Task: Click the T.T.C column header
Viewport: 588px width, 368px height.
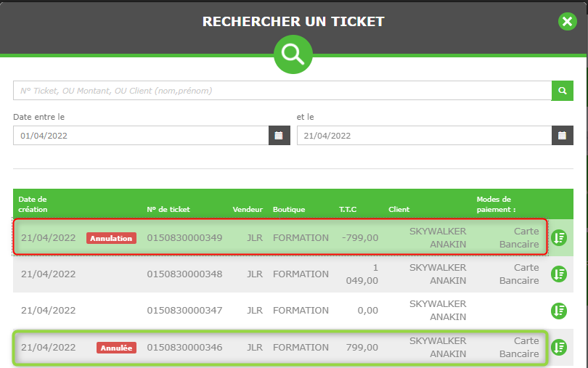Action: pyautogui.click(x=348, y=209)
